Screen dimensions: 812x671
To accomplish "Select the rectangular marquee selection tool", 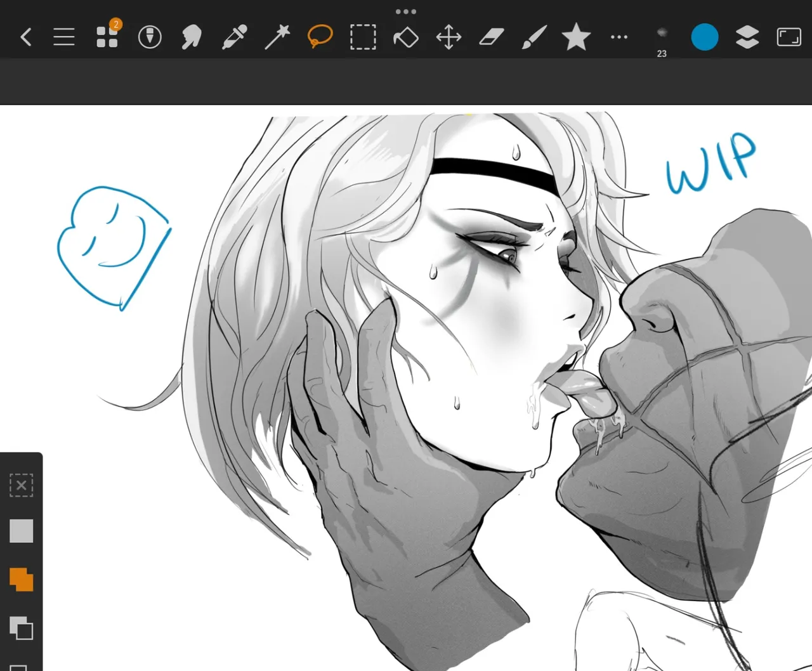I will [363, 37].
